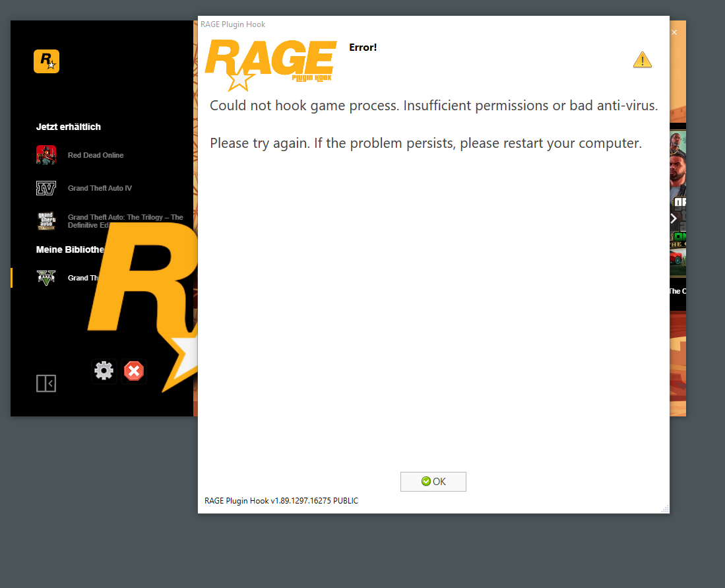Image resolution: width=725 pixels, height=588 pixels.
Task: Open the Grand Theft Auto IV entry
Action: (100, 188)
